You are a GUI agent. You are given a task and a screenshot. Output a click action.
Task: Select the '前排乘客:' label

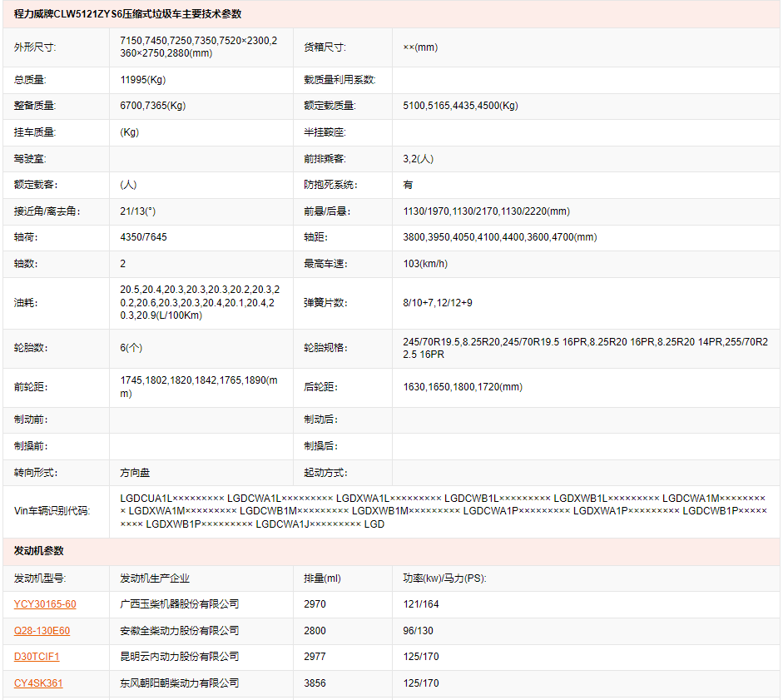tap(325, 159)
